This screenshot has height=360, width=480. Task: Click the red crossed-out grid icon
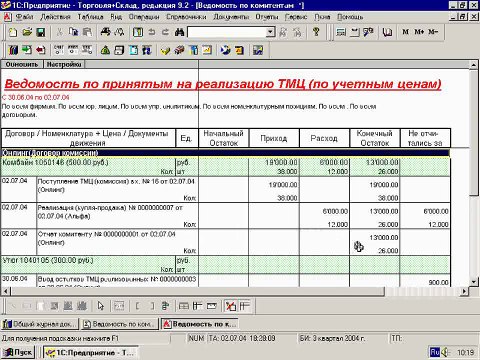[230, 306]
